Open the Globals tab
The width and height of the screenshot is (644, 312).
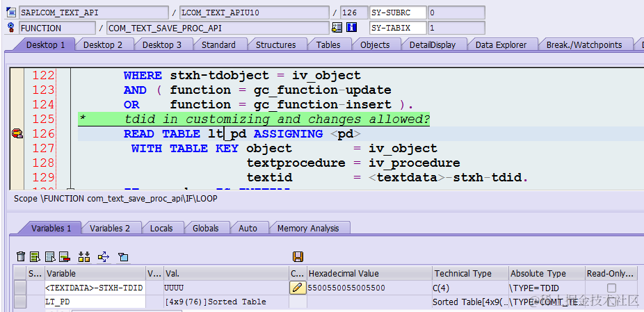(206, 228)
